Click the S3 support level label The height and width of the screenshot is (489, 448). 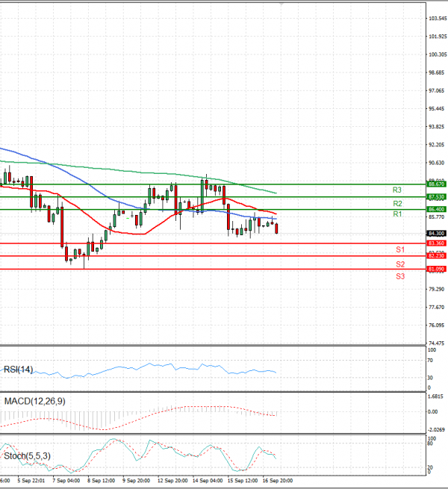[x=400, y=277]
